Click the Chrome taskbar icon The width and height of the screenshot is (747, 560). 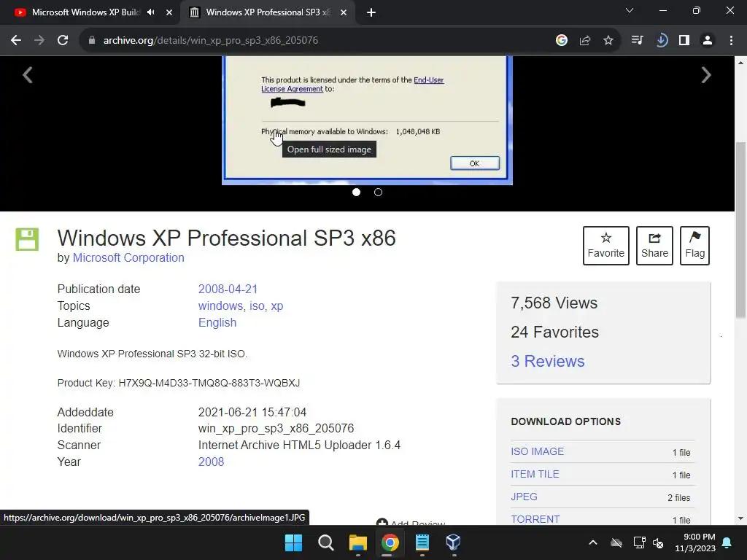tap(390, 542)
